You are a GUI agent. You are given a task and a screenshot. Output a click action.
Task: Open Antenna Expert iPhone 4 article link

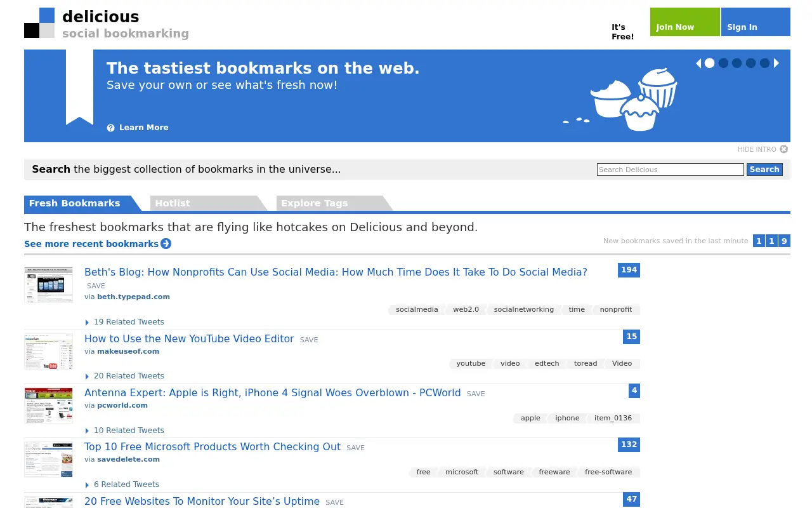click(x=273, y=393)
